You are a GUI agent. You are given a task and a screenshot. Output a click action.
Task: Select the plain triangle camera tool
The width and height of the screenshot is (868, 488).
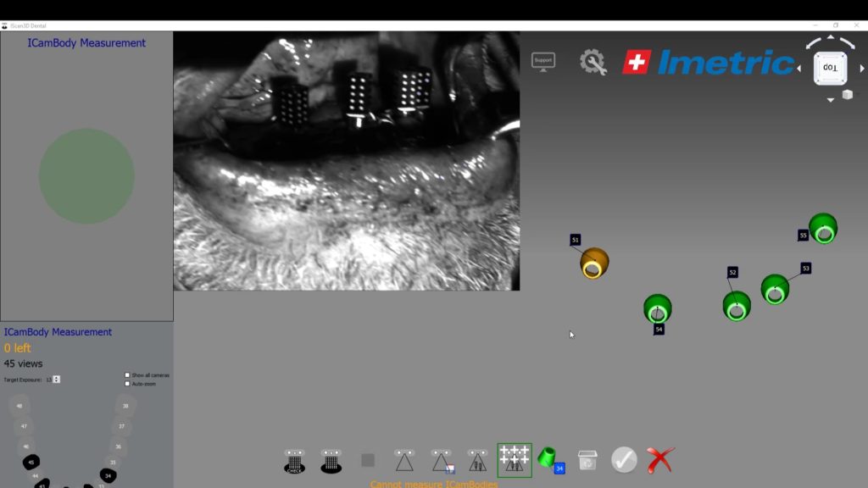point(404,460)
